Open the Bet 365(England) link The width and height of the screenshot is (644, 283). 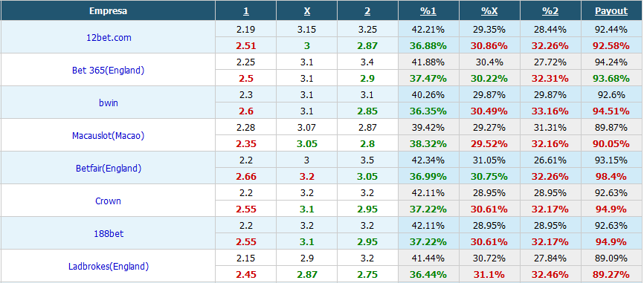click(x=108, y=70)
